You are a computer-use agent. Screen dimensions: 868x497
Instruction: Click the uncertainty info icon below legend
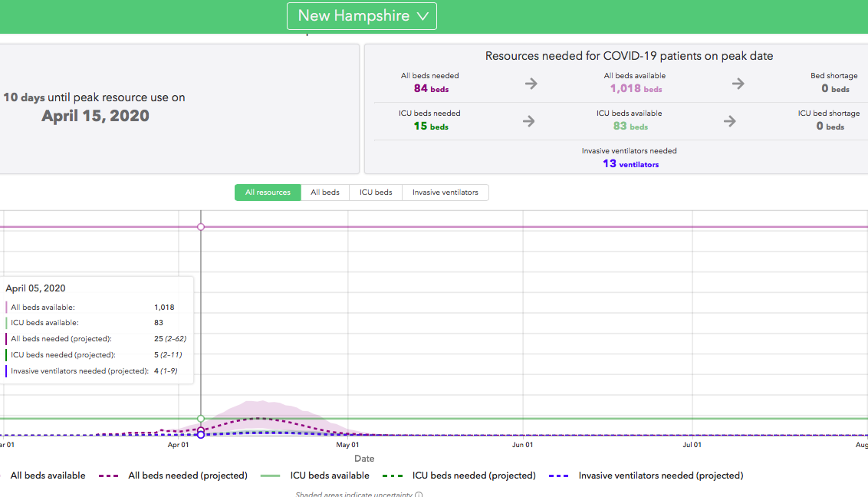coord(419,495)
